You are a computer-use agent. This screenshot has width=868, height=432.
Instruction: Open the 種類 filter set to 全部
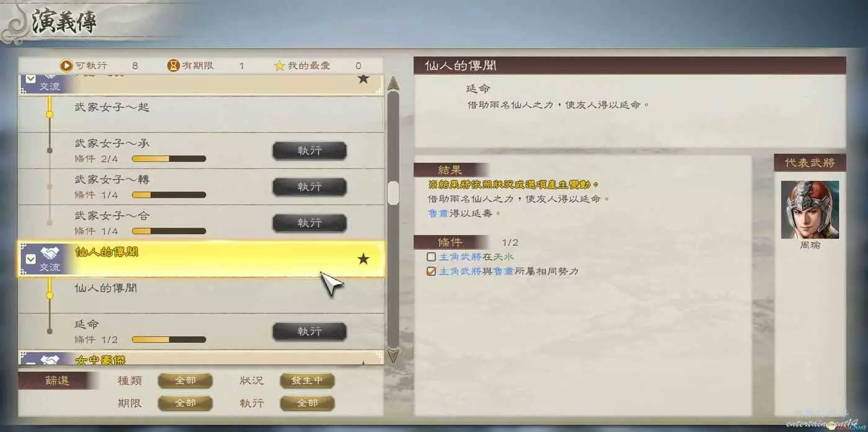point(185,381)
